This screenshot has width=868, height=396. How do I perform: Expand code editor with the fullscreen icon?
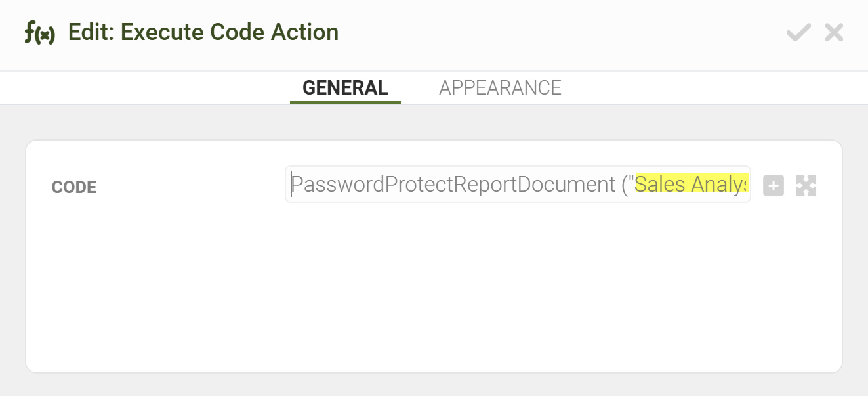click(x=806, y=185)
